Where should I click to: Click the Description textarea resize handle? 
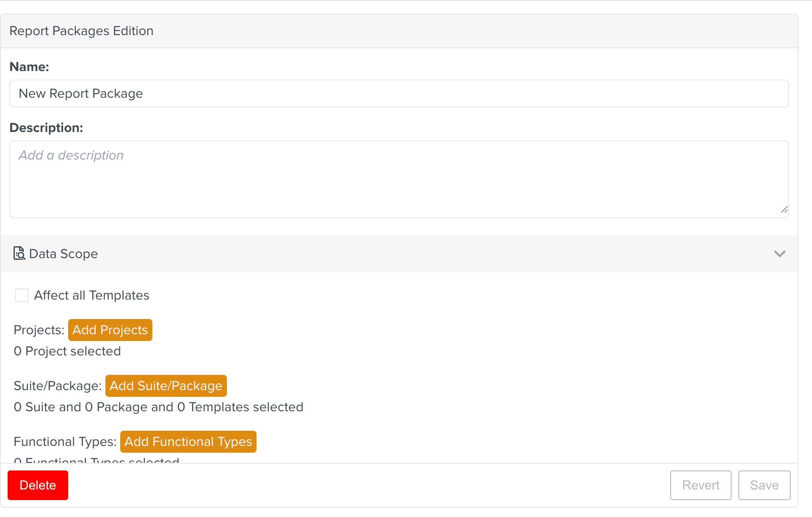coord(784,210)
